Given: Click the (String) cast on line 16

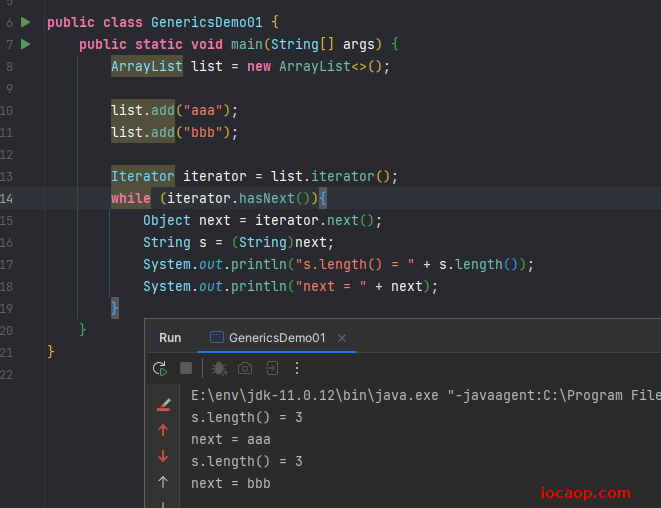Looking at the screenshot, I should pyautogui.click(x=263, y=242).
